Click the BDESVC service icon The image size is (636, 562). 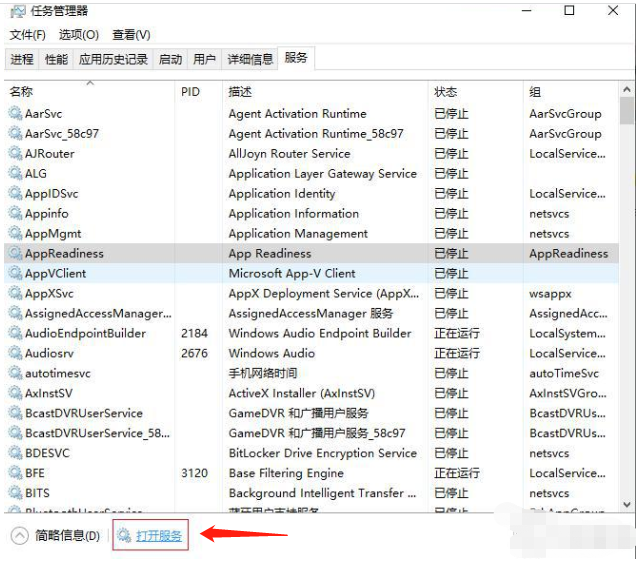click(x=15, y=453)
